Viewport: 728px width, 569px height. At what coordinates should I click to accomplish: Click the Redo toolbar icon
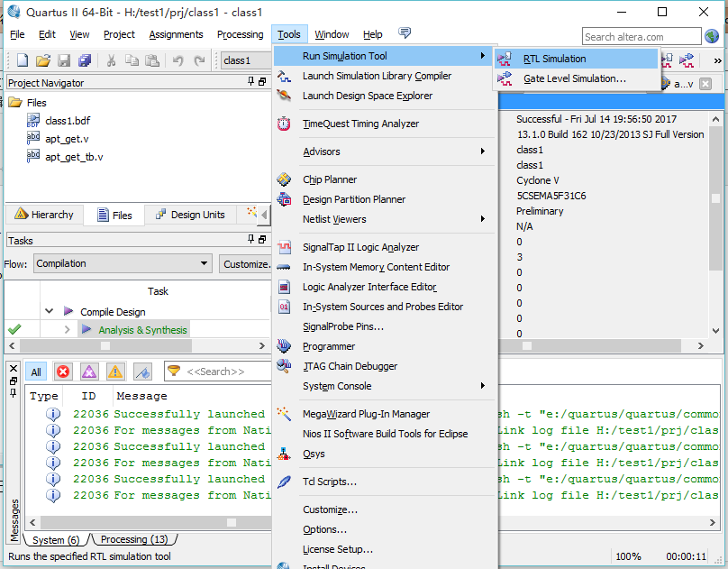click(199, 60)
